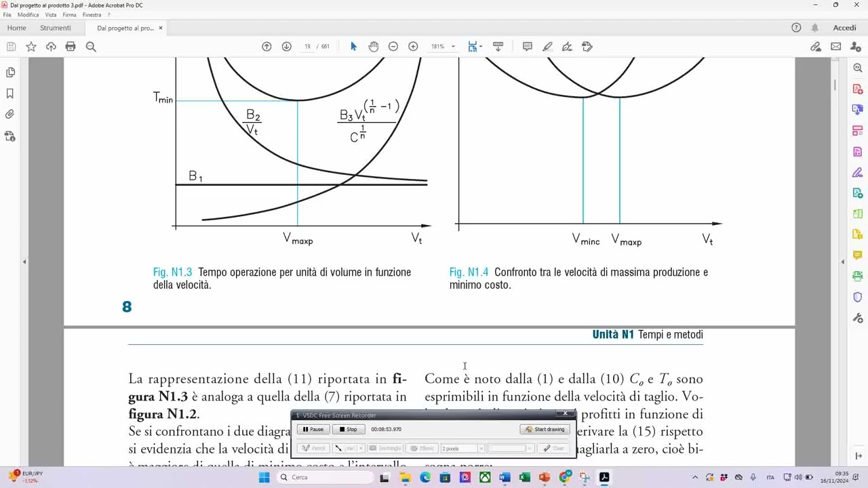Collapse the left navigation pane arrow
This screenshot has width=868, height=488.
point(24,262)
